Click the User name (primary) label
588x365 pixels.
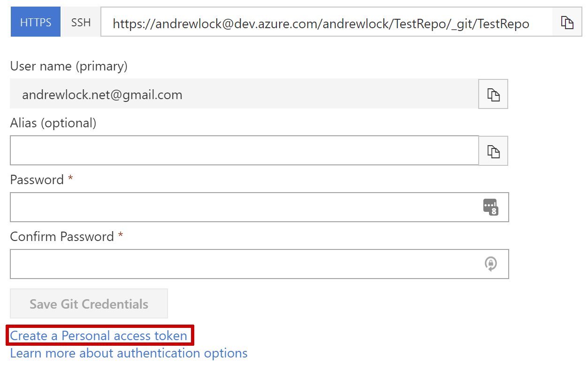pos(69,66)
